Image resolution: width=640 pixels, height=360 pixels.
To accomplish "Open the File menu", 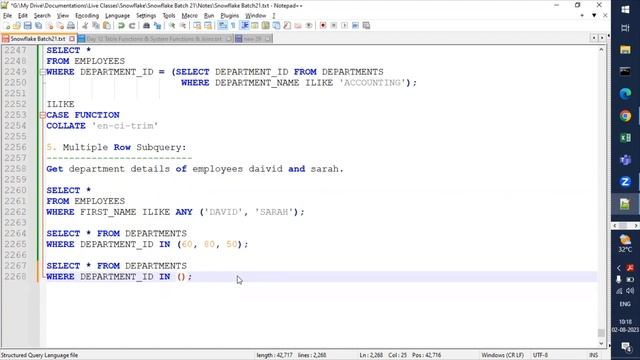I will pos(7,16).
